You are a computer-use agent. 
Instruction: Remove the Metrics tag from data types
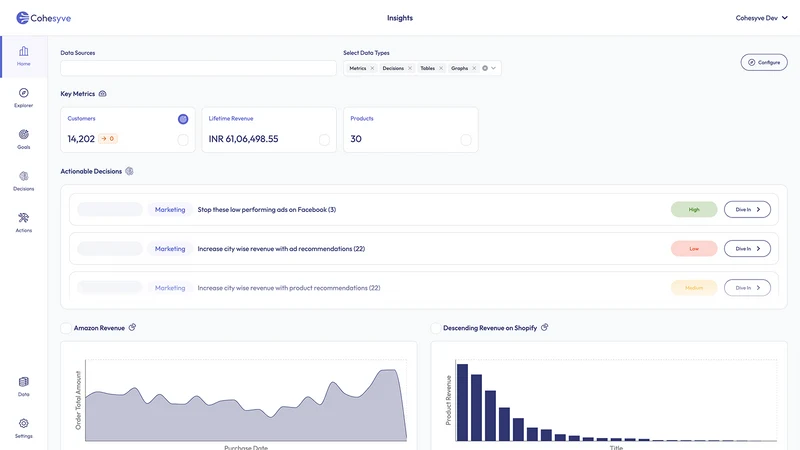(372, 68)
